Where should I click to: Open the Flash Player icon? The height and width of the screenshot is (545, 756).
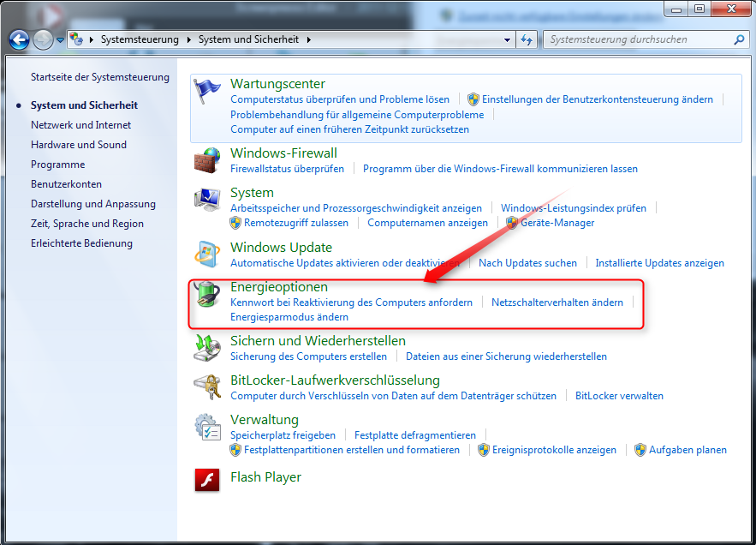point(207,480)
